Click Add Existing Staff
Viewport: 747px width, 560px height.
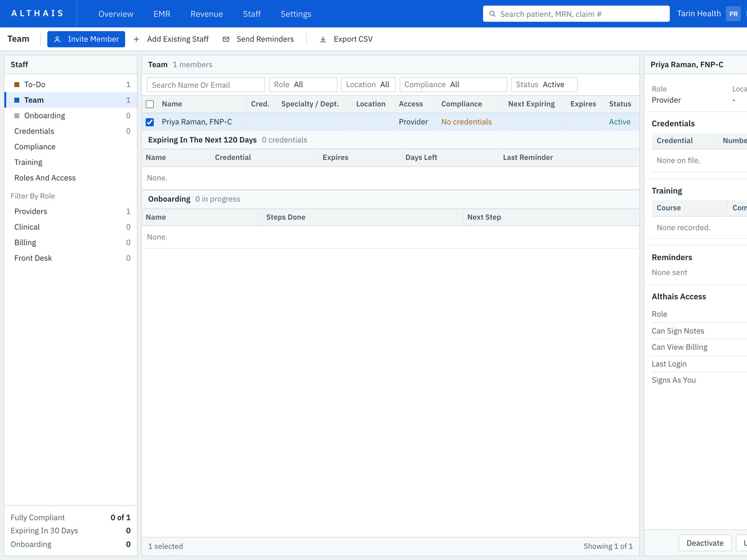171,39
